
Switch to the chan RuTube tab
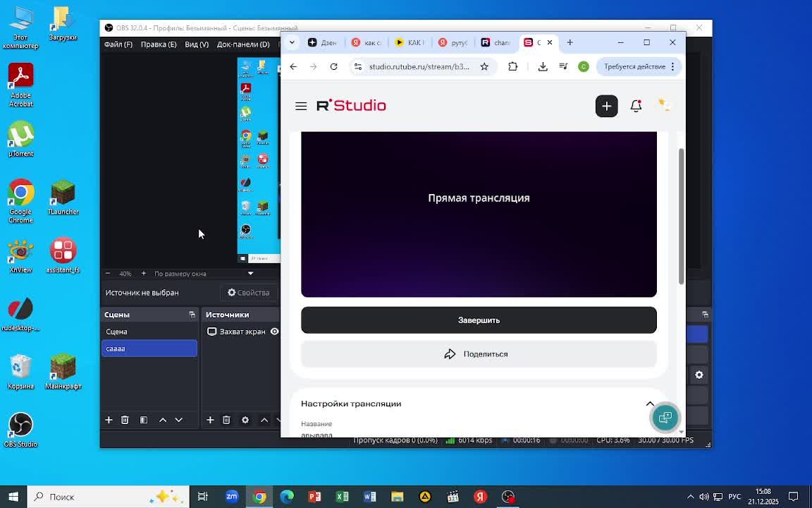497,42
